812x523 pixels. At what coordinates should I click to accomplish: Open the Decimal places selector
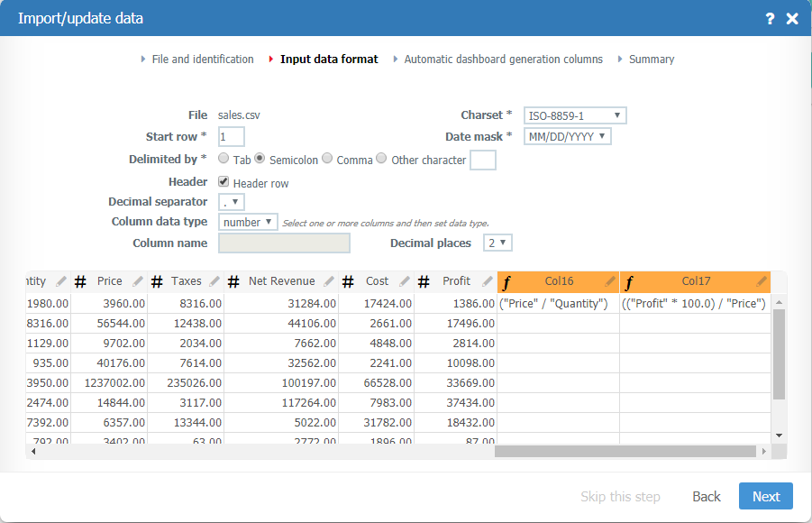tap(497, 243)
